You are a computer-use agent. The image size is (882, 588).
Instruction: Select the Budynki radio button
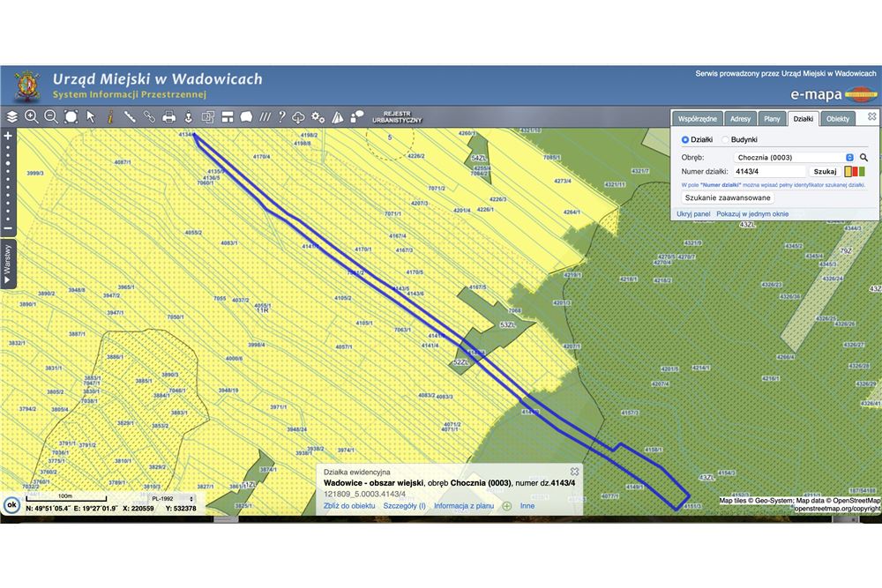[x=726, y=139]
